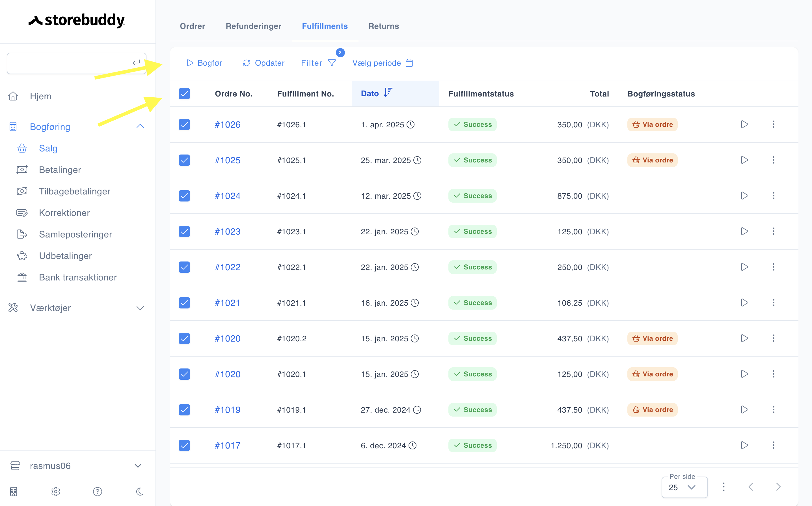Open the three-dot menu for order #1024
The width and height of the screenshot is (812, 506).
tap(773, 196)
